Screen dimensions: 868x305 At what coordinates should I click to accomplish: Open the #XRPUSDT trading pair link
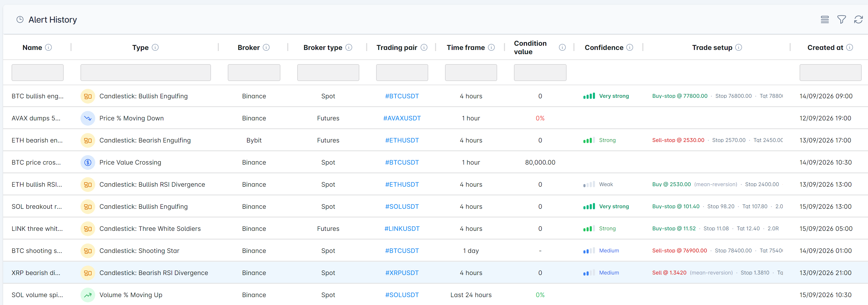click(x=402, y=273)
